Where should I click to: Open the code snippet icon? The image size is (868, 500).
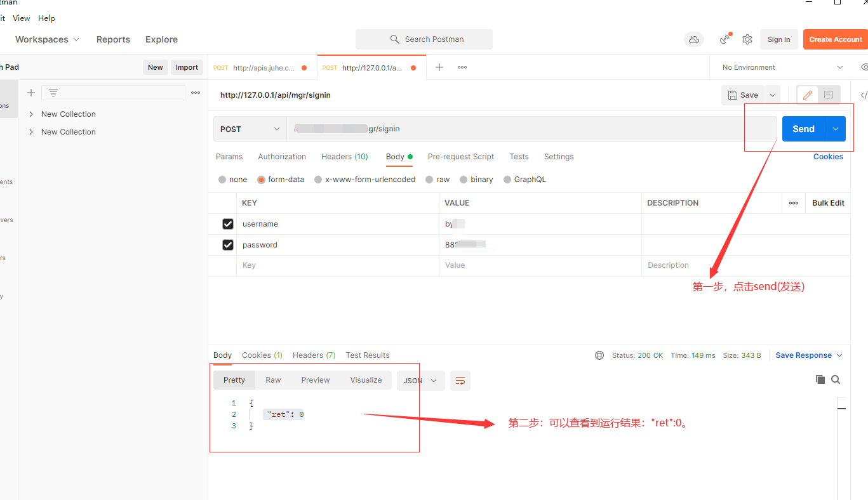864,95
